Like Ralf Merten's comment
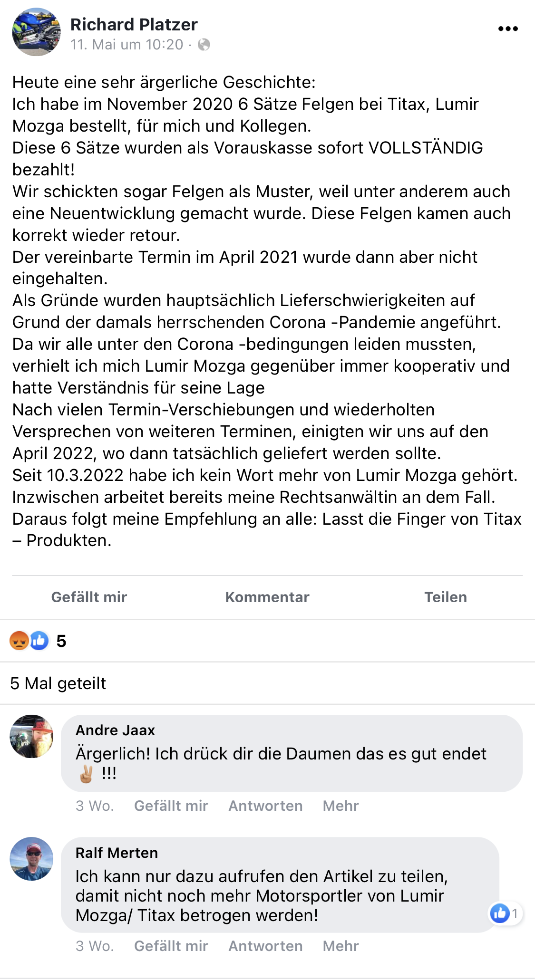This screenshot has width=535, height=980. coord(171,946)
